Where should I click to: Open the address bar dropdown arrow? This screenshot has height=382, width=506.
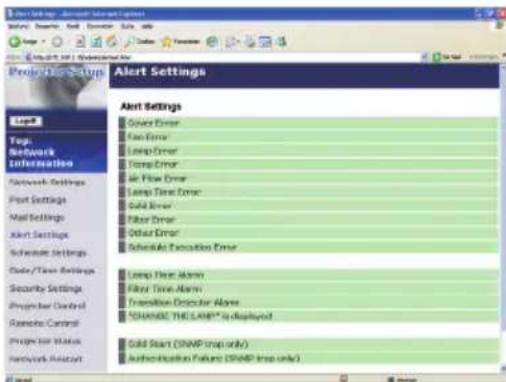pos(424,57)
